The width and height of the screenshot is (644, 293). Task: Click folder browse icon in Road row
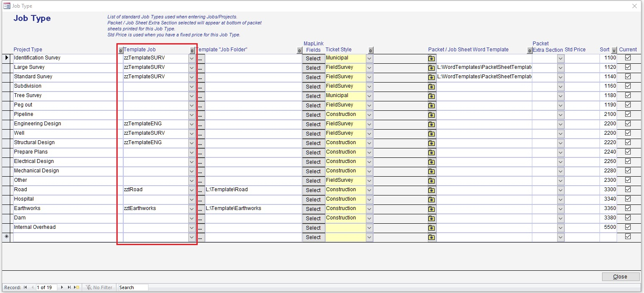(432, 190)
